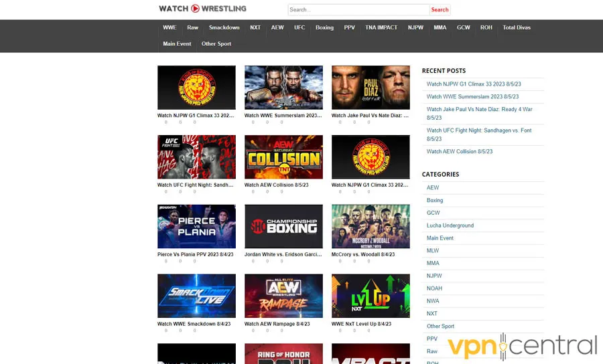Click the Watch Wrestling site logo
603x364 pixels.
202,9
